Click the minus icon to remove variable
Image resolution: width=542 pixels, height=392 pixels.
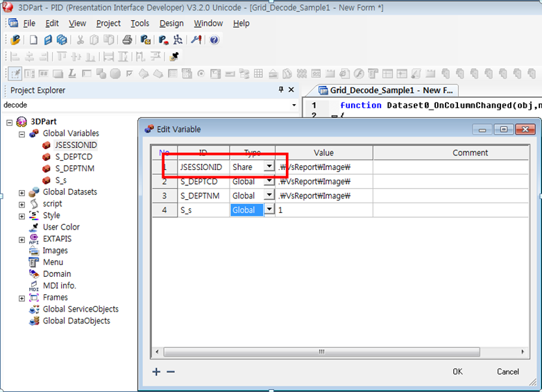(x=171, y=372)
